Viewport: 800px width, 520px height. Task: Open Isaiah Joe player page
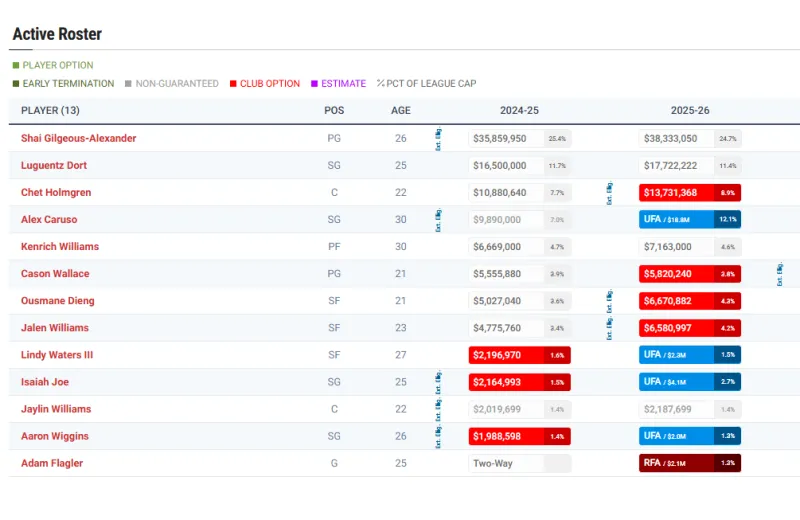click(x=45, y=382)
